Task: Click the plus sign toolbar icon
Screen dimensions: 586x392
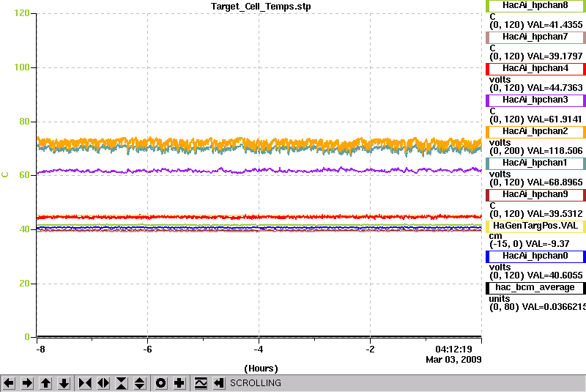Action: coord(179,383)
